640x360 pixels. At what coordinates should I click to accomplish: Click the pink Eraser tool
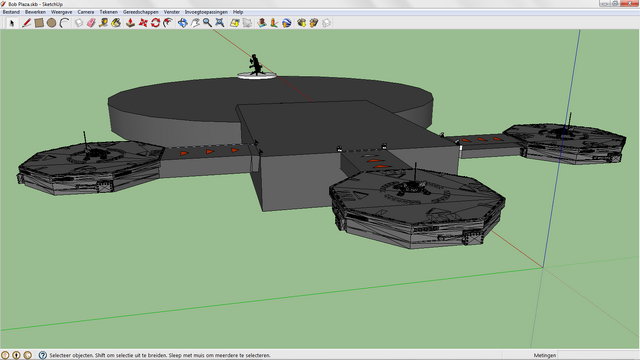pyautogui.click(x=91, y=23)
